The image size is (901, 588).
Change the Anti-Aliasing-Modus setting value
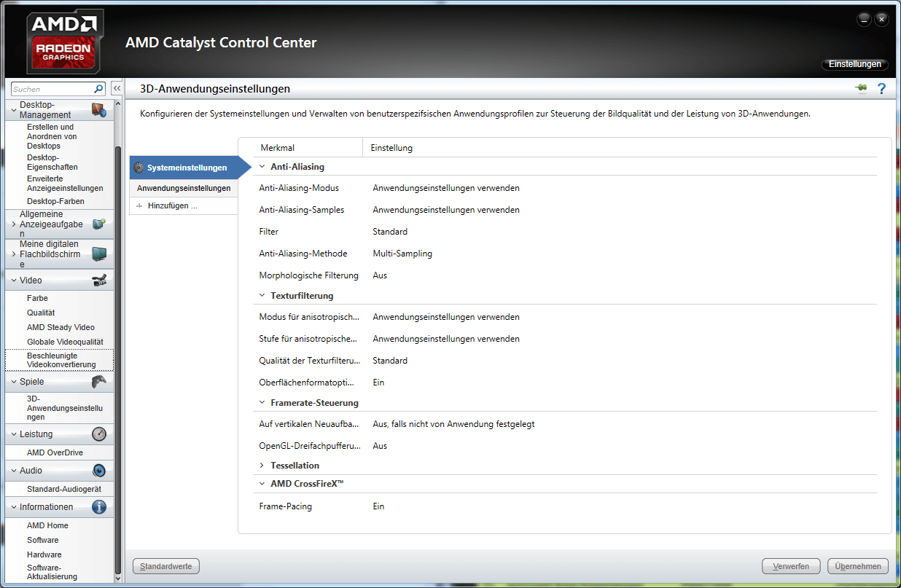pos(446,188)
